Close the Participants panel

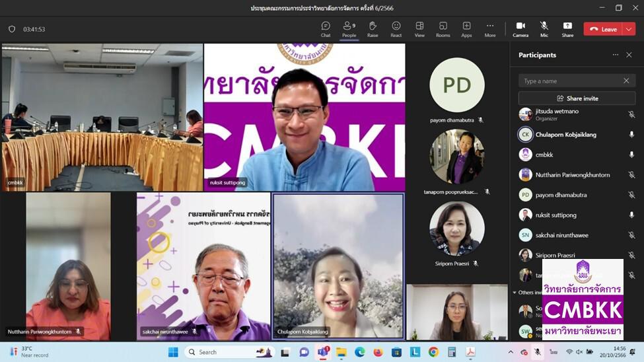[x=629, y=55]
